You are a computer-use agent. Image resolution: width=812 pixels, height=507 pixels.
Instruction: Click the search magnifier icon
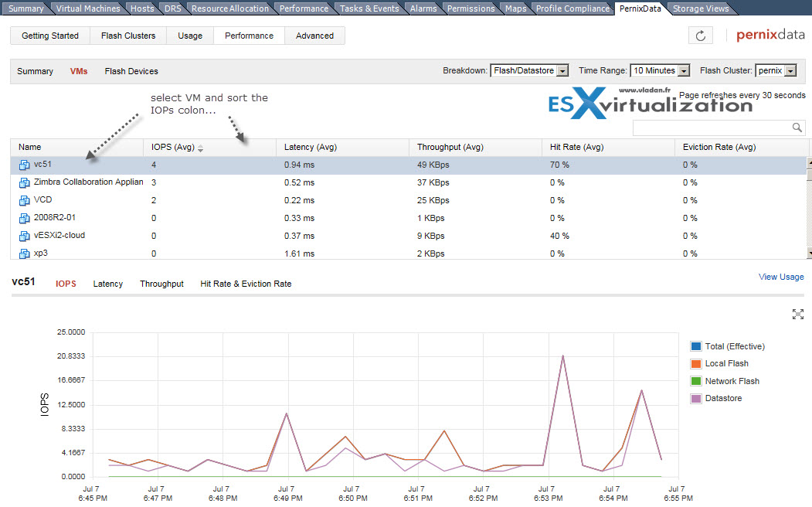[797, 128]
